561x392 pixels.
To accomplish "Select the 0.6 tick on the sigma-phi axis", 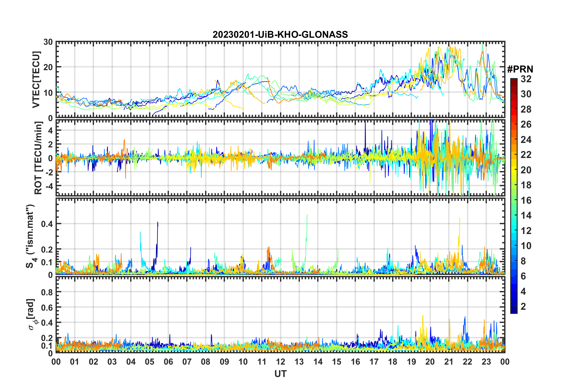I will pos(47,308).
